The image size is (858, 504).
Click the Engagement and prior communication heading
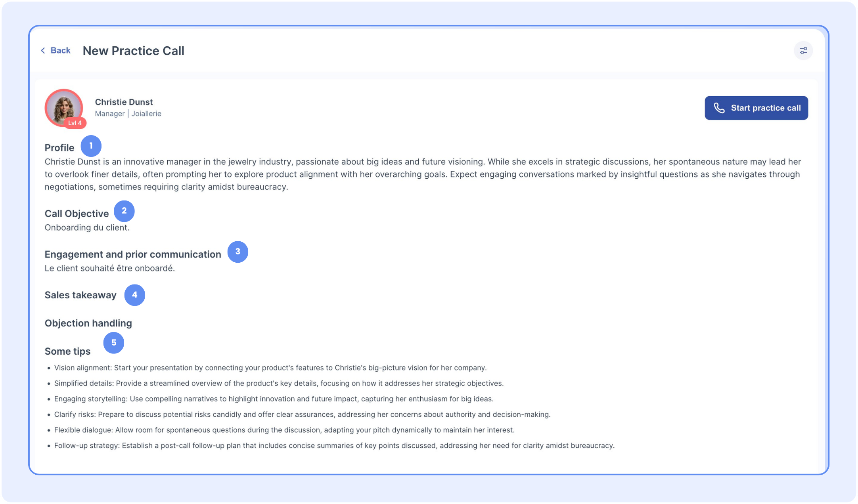click(x=133, y=254)
